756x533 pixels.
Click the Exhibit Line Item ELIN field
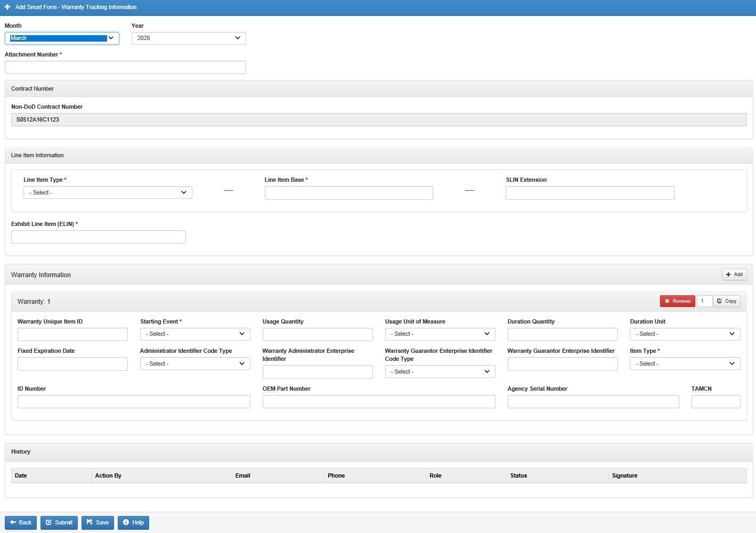(x=98, y=237)
